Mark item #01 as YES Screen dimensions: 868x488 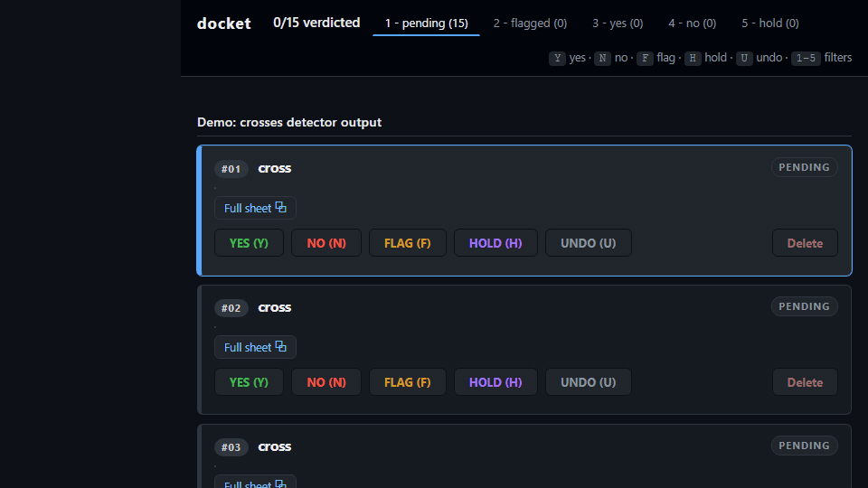(x=250, y=243)
